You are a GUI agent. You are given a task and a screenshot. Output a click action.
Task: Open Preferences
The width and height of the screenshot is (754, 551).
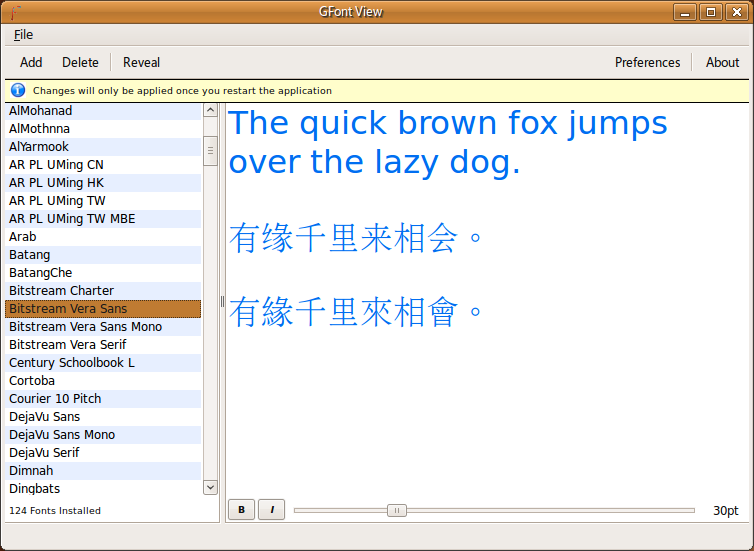[647, 63]
